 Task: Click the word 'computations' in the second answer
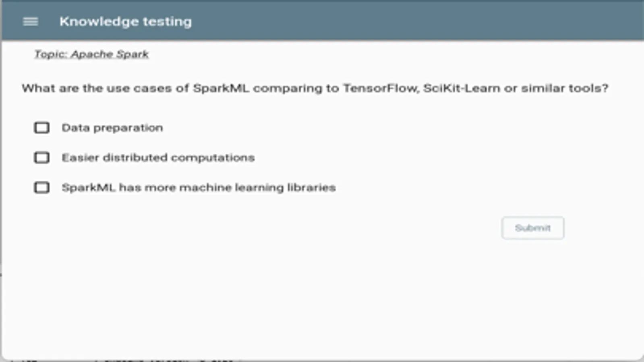click(x=213, y=158)
